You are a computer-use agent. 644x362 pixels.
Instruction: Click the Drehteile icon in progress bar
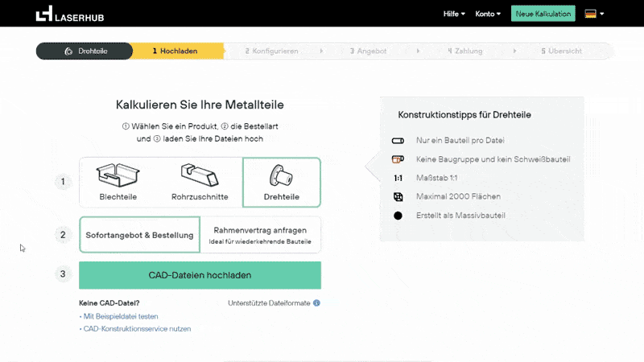[68, 51]
